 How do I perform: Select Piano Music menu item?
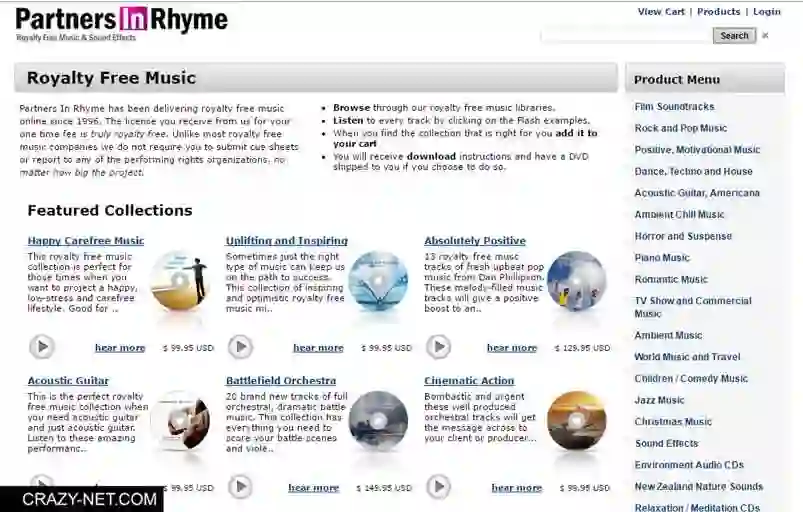662,258
